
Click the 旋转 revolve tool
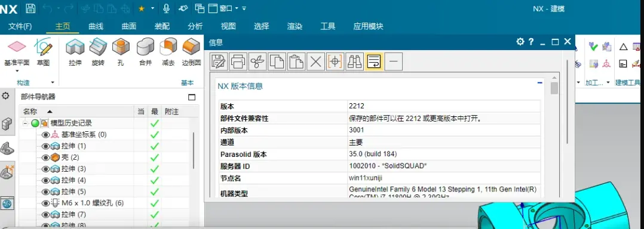coord(98,52)
